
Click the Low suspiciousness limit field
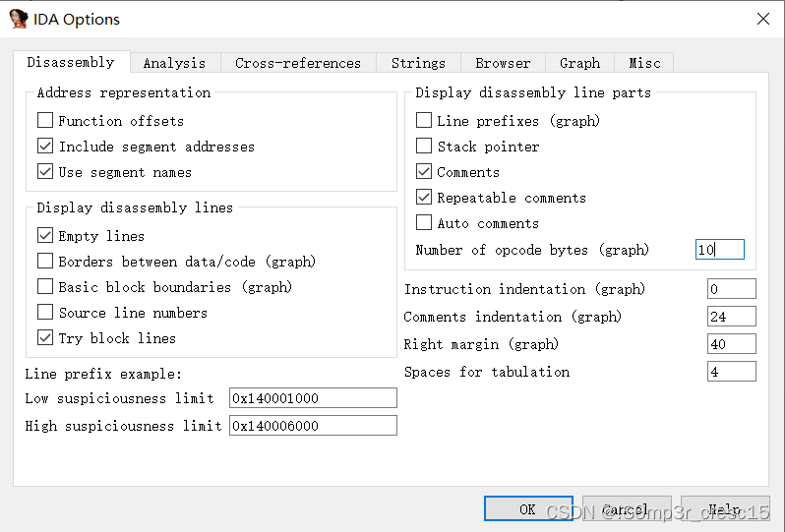313,398
